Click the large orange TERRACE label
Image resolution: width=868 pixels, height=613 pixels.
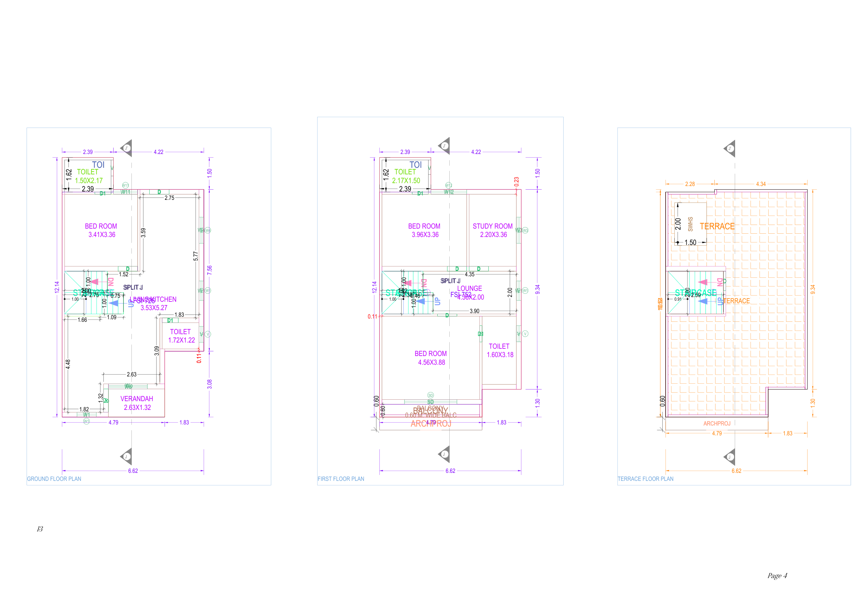(x=717, y=226)
